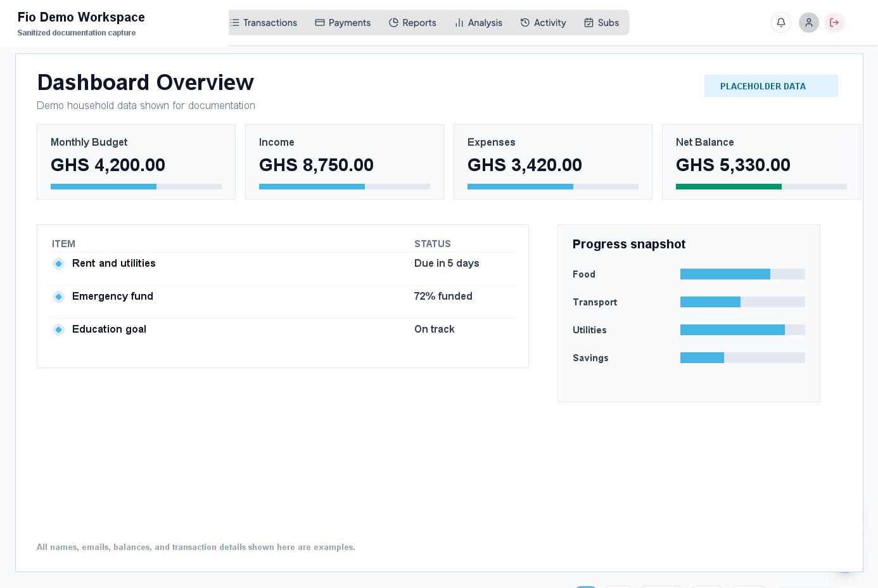This screenshot has height=588, width=878.
Task: Click the Food progress bar
Action: (x=742, y=274)
